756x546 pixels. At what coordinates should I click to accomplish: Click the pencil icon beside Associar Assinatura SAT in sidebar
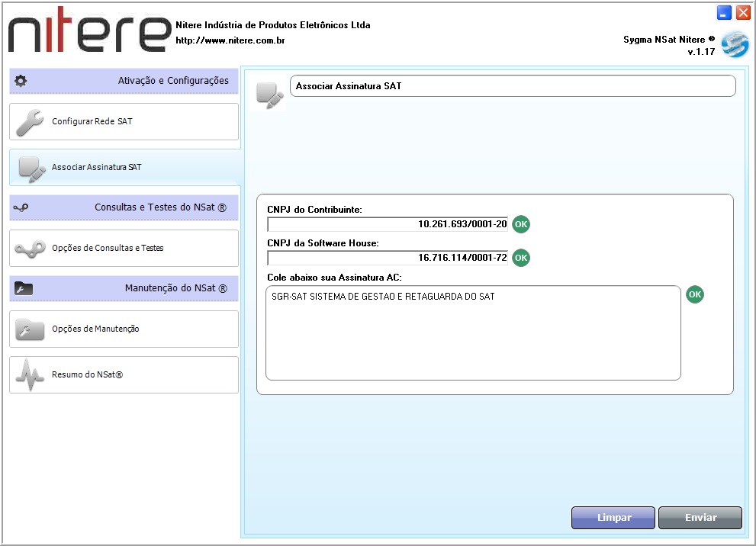point(32,169)
